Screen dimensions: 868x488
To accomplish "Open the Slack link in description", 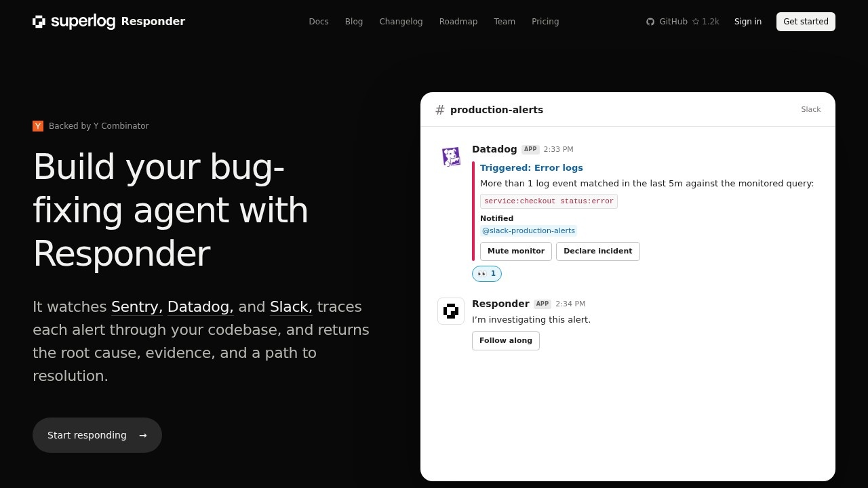I will [291, 307].
